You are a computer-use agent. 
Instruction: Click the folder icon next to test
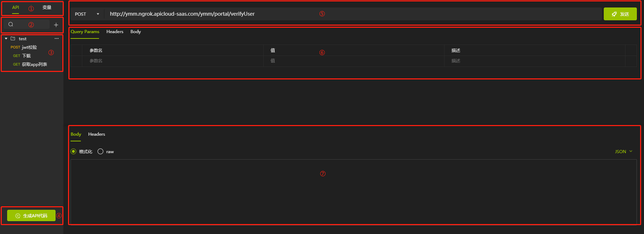pyautogui.click(x=13, y=38)
